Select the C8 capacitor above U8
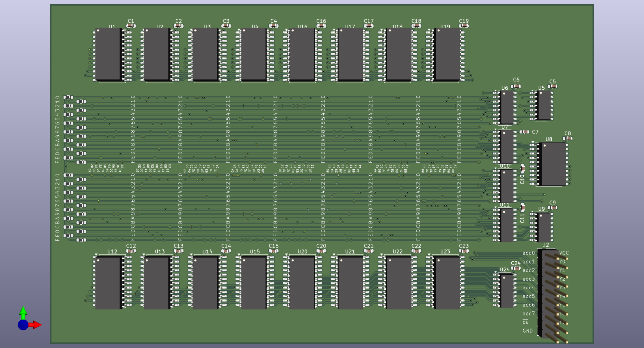644x348 pixels. [x=568, y=138]
